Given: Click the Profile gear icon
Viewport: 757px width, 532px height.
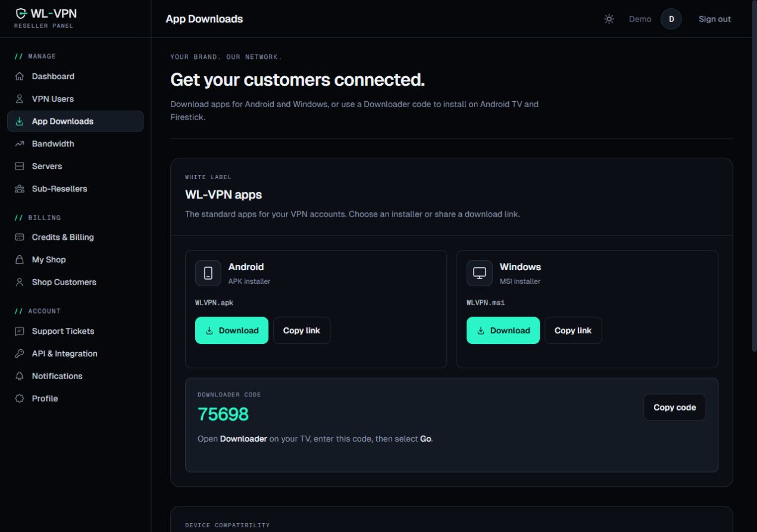Looking at the screenshot, I should tap(20, 399).
